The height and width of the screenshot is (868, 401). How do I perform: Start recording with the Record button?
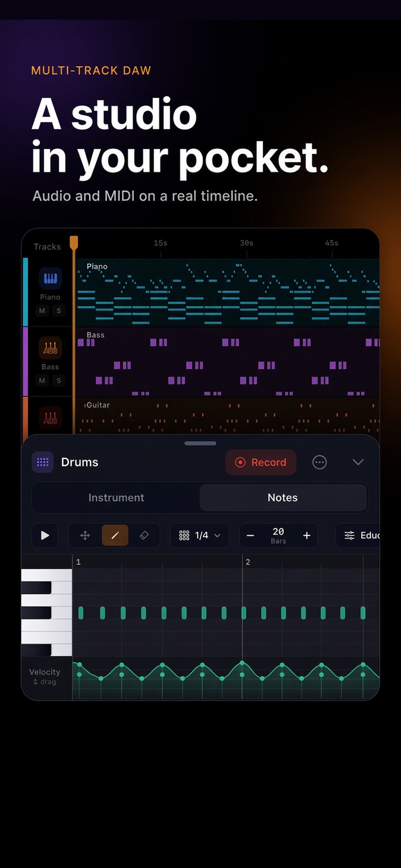click(260, 462)
